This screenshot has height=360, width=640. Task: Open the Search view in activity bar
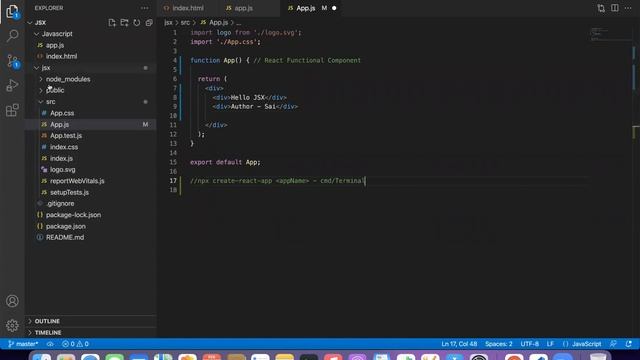[x=12, y=36]
